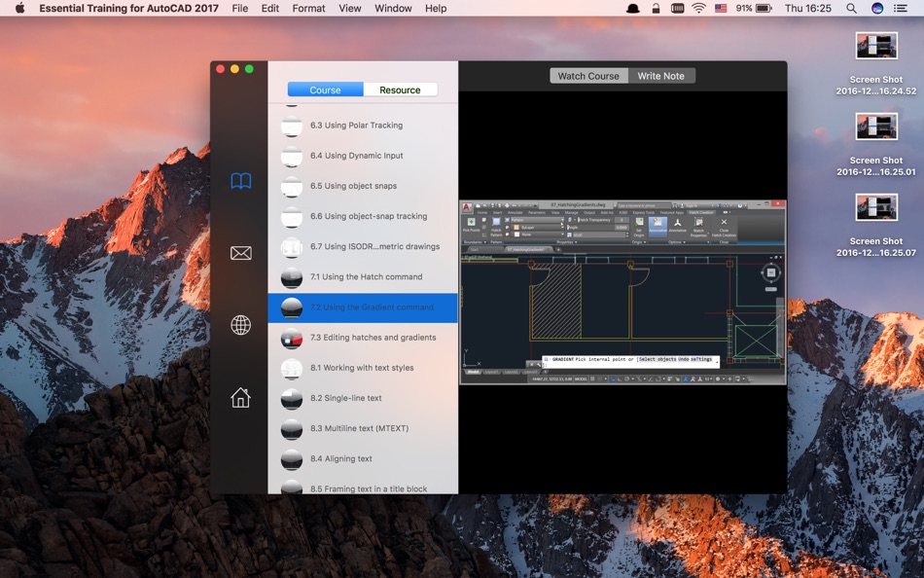
Task: Click the Wi-Fi status icon
Action: coord(699,8)
